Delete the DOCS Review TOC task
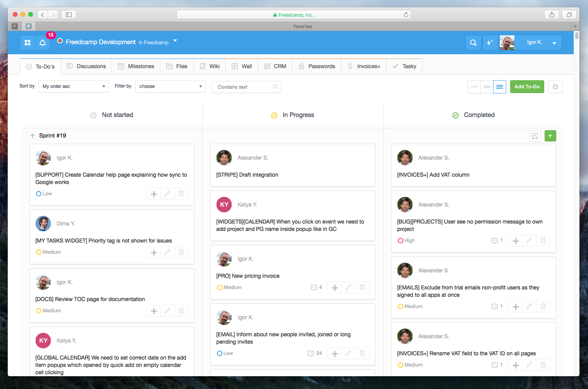 tap(181, 311)
